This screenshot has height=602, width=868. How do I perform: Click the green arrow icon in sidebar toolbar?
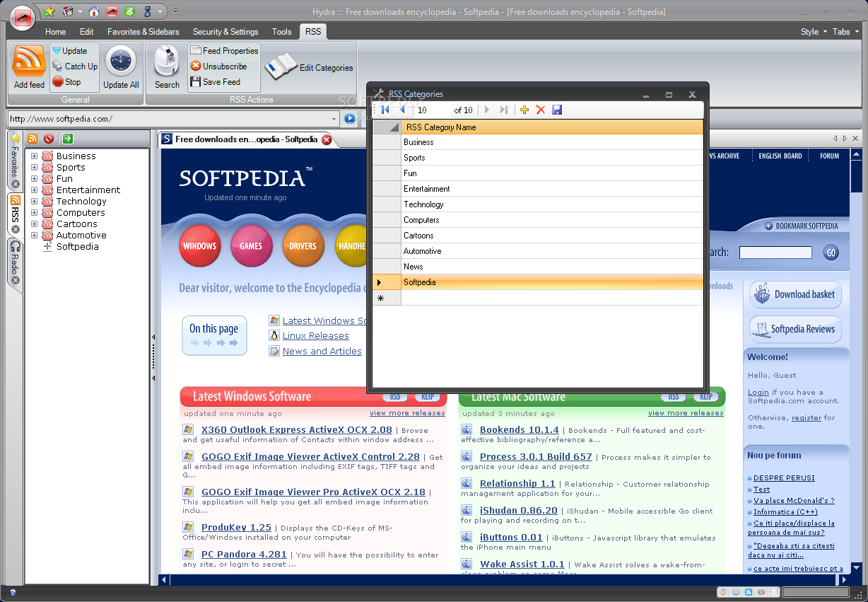tap(68, 139)
